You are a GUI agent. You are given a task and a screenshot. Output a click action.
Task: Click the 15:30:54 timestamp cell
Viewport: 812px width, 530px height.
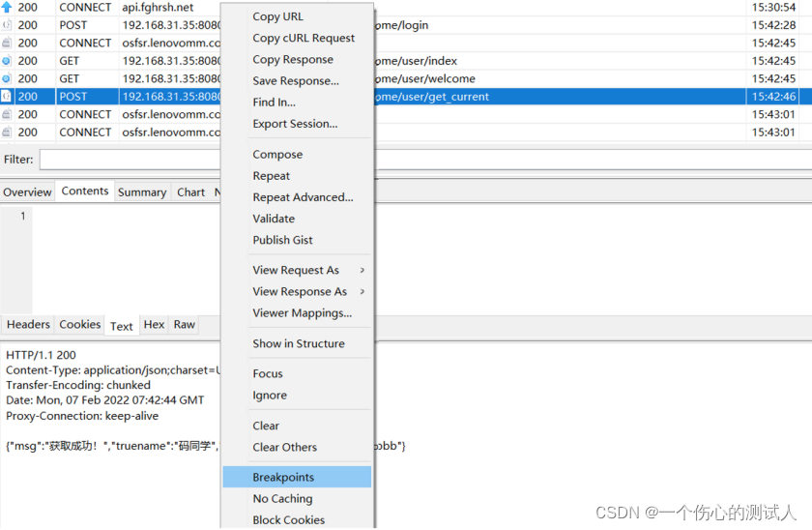773,7
